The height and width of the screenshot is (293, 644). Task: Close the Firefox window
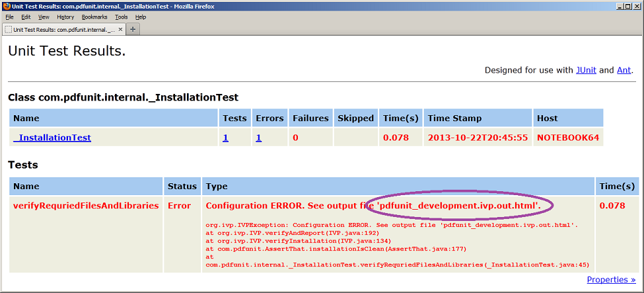636,5
